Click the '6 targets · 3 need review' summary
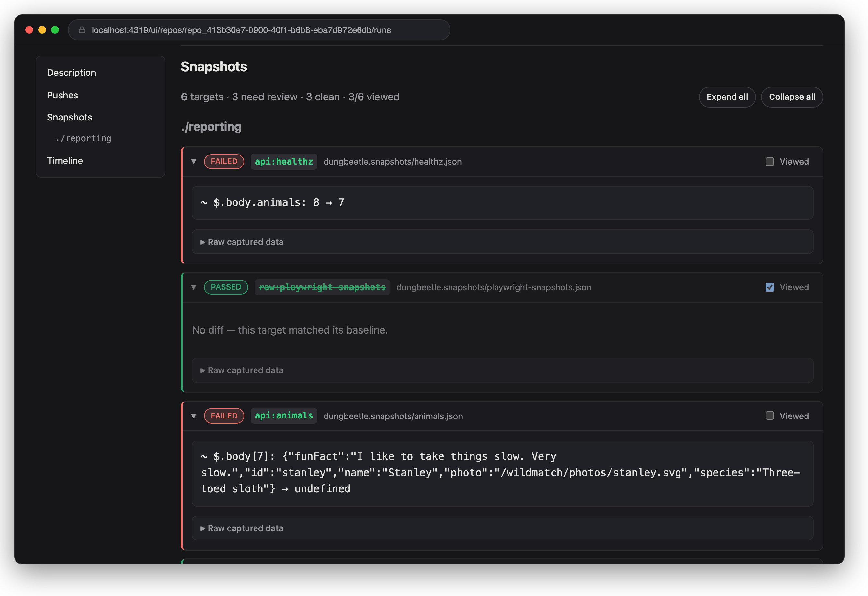Screen dimensions: 868x596 pyautogui.click(x=290, y=97)
